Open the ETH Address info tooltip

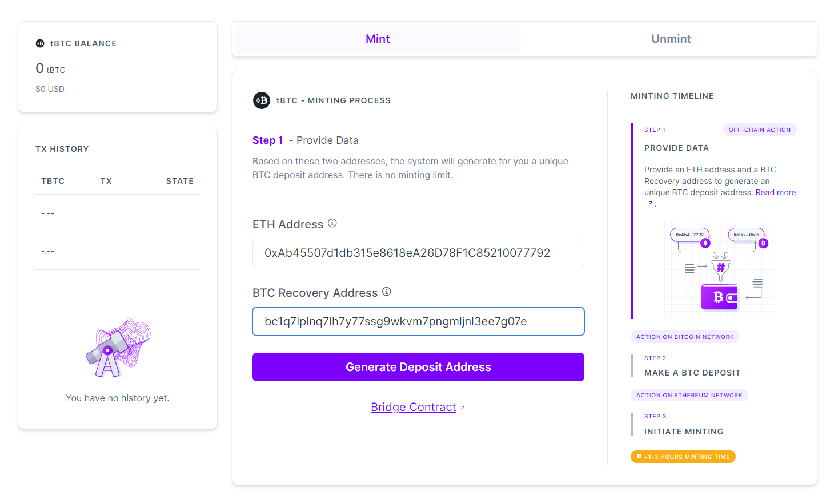332,223
